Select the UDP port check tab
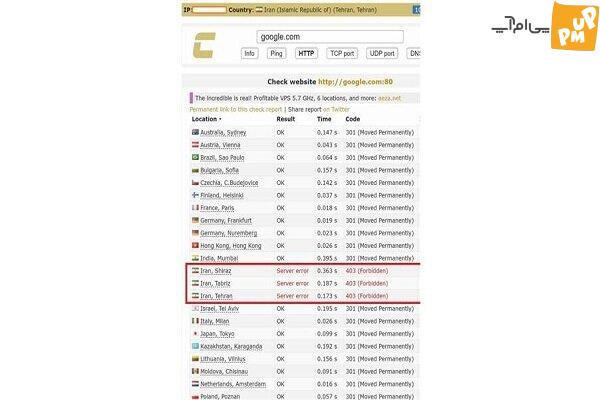Image resolution: width=600 pixels, height=400 pixels. [382, 54]
